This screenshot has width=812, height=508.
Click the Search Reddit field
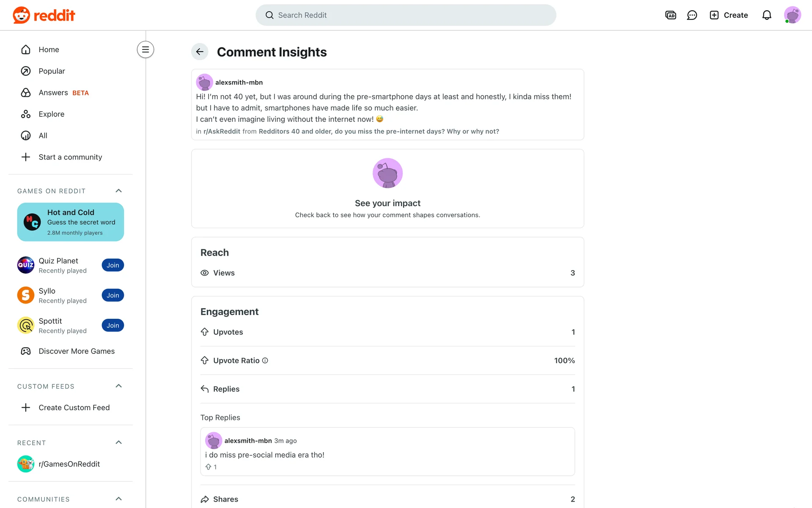[406, 15]
